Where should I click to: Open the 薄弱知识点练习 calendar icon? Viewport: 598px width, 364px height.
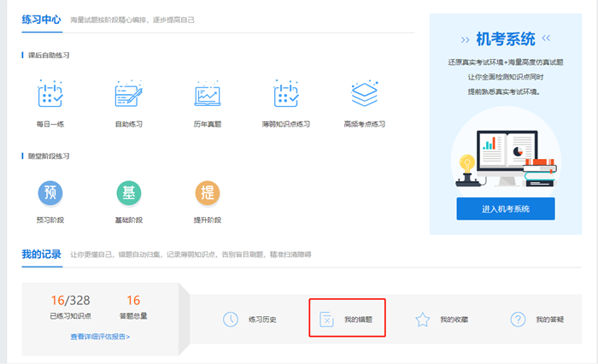pyautogui.click(x=286, y=94)
